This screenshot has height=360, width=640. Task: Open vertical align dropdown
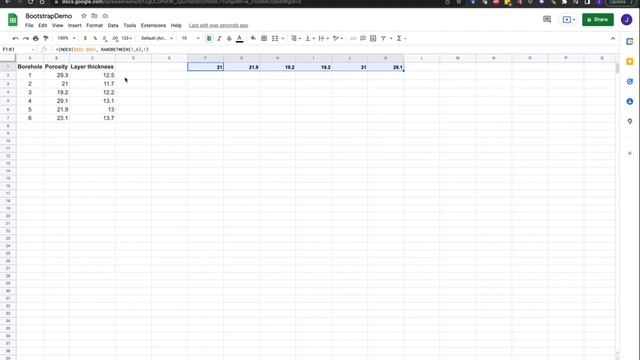pos(310,38)
